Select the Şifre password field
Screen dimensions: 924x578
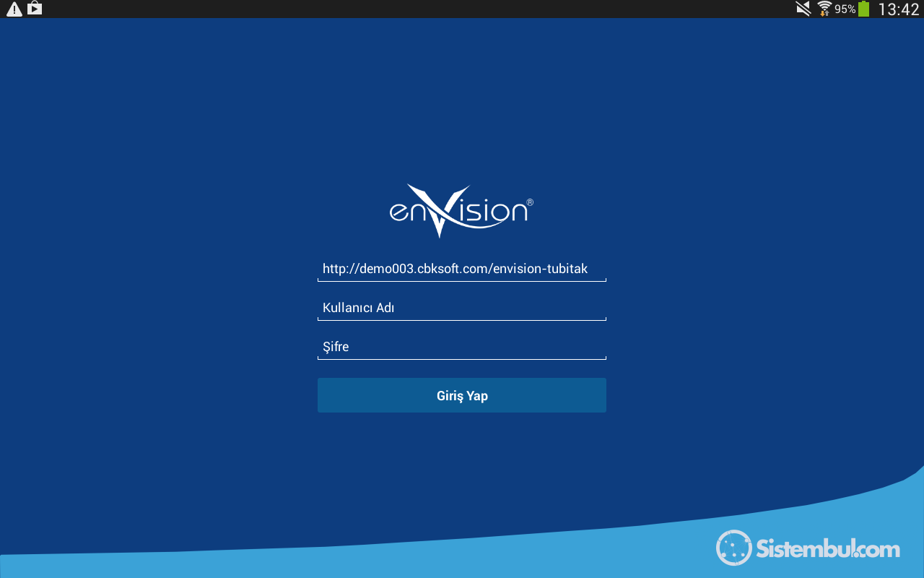(x=462, y=347)
